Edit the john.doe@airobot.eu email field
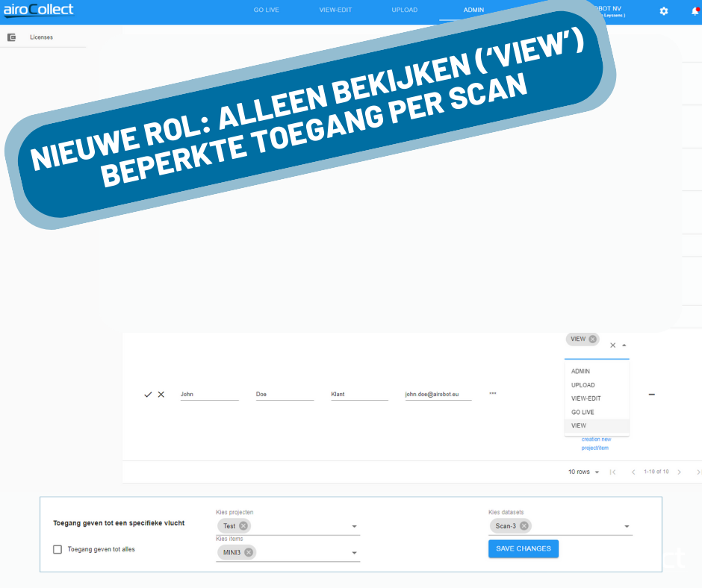The width and height of the screenshot is (702, 588). [438, 394]
